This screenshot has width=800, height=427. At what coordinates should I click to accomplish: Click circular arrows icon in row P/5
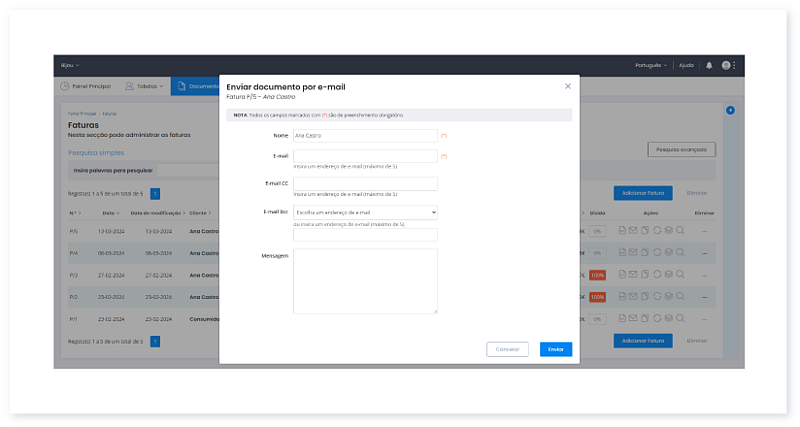pyautogui.click(x=657, y=231)
